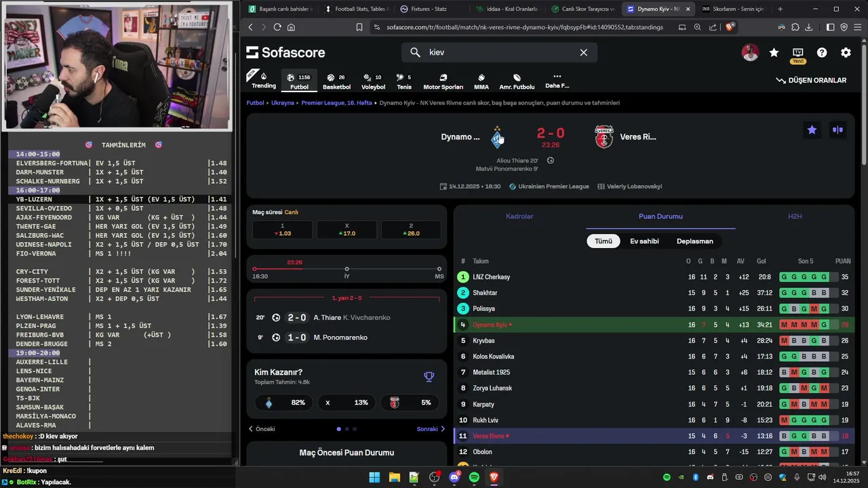Open a new browser tab
Screen dimensions: 868x488
[780, 9]
